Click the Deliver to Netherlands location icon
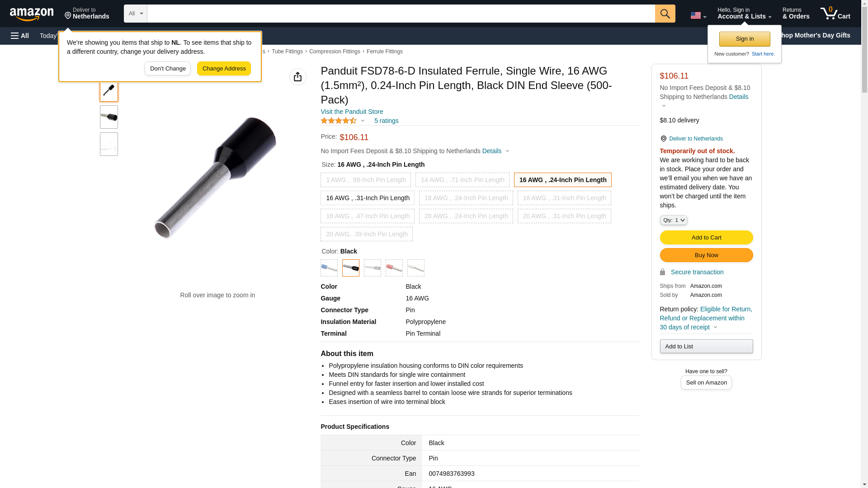 (87, 14)
